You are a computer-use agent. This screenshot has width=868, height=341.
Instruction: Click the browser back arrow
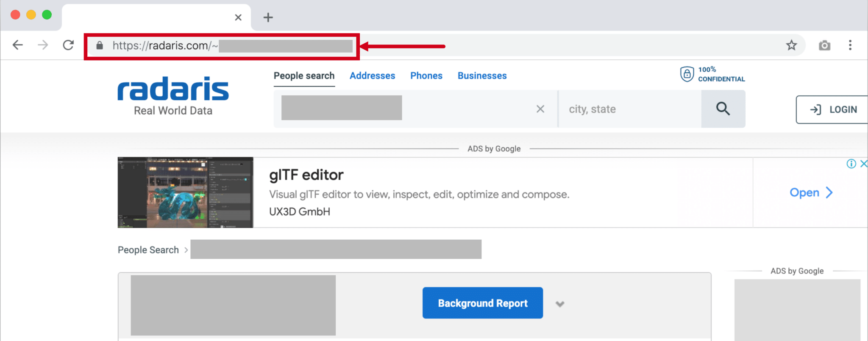18,45
